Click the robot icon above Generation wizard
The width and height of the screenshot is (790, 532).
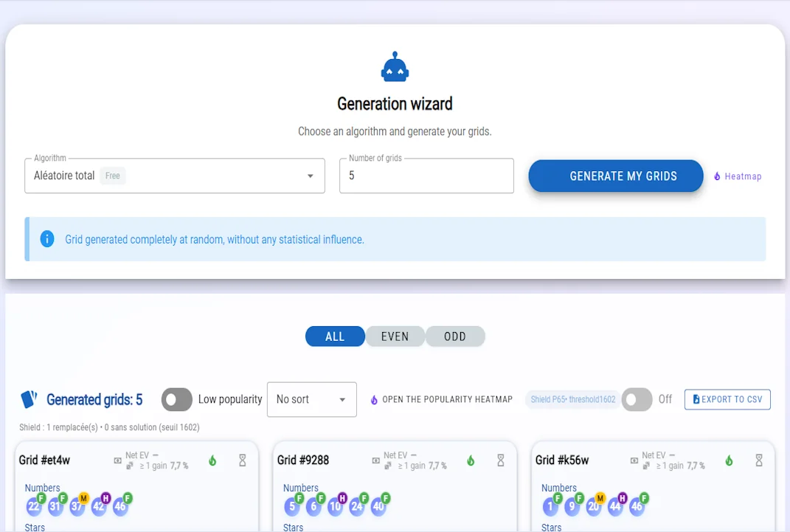[x=395, y=67]
